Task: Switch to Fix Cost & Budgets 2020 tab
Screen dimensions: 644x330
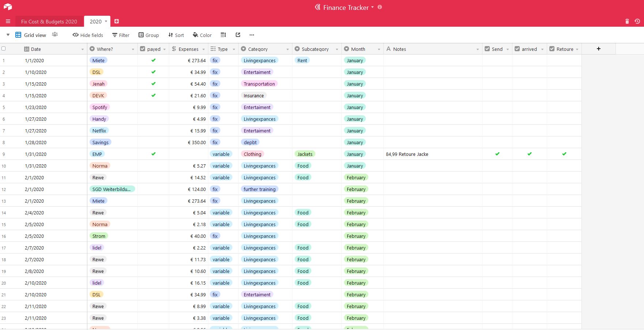Action: coord(49,22)
